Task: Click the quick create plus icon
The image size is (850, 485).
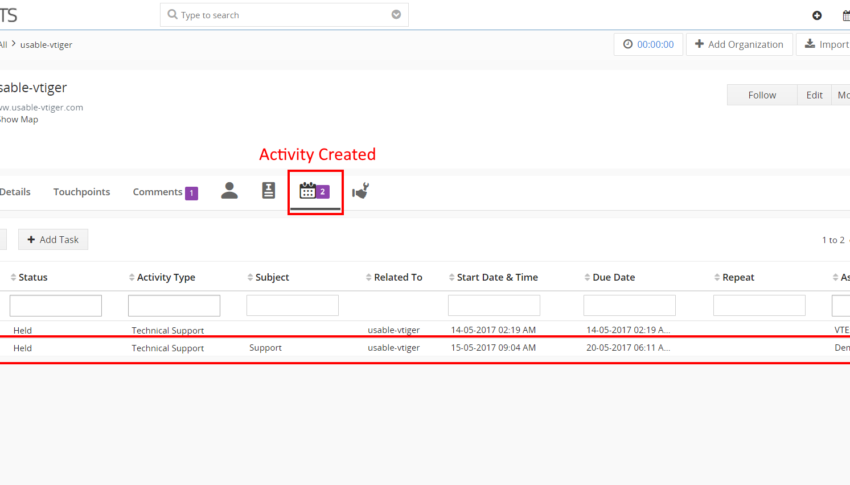Action: [x=817, y=15]
